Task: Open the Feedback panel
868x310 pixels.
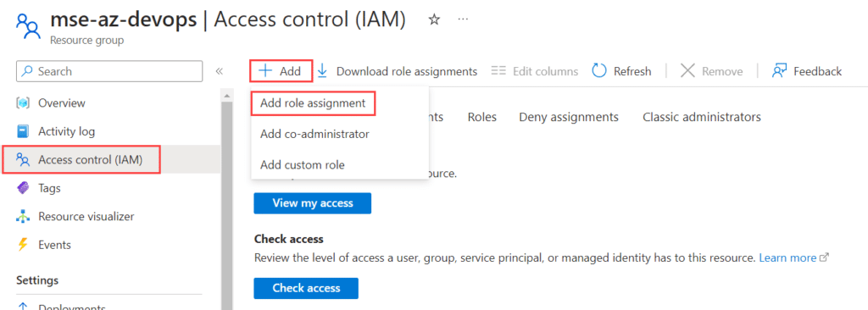Action: [x=807, y=71]
